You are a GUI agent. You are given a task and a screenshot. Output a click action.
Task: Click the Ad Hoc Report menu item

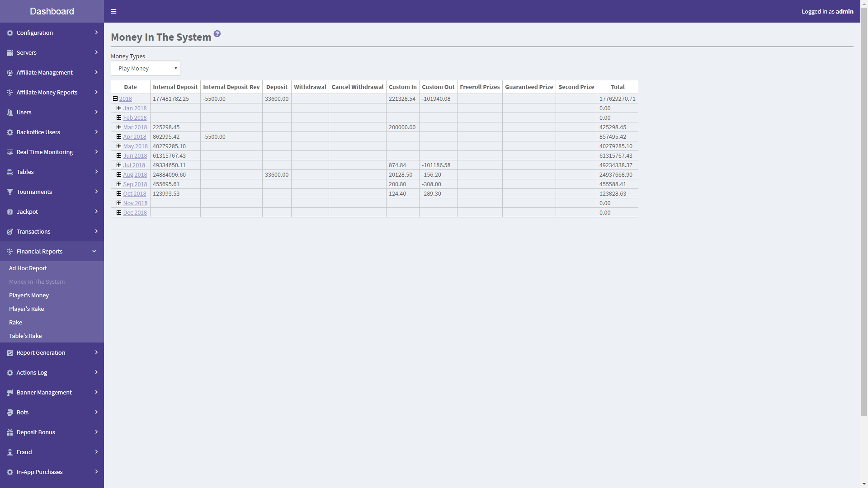coord(28,267)
